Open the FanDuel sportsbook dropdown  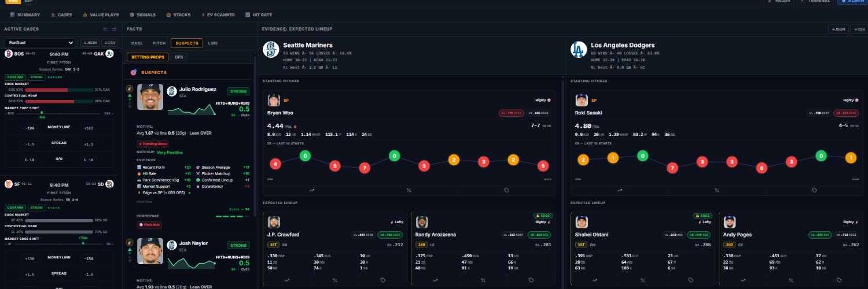click(x=40, y=43)
